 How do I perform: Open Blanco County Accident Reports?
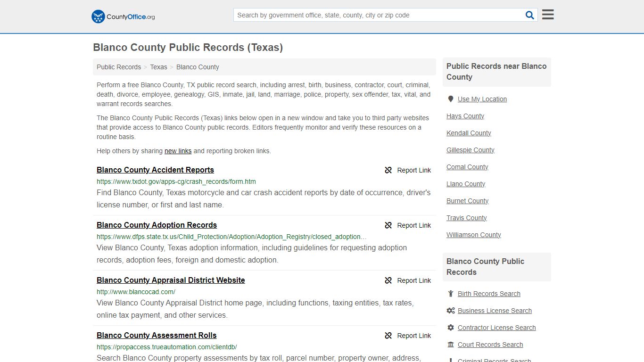(x=155, y=170)
